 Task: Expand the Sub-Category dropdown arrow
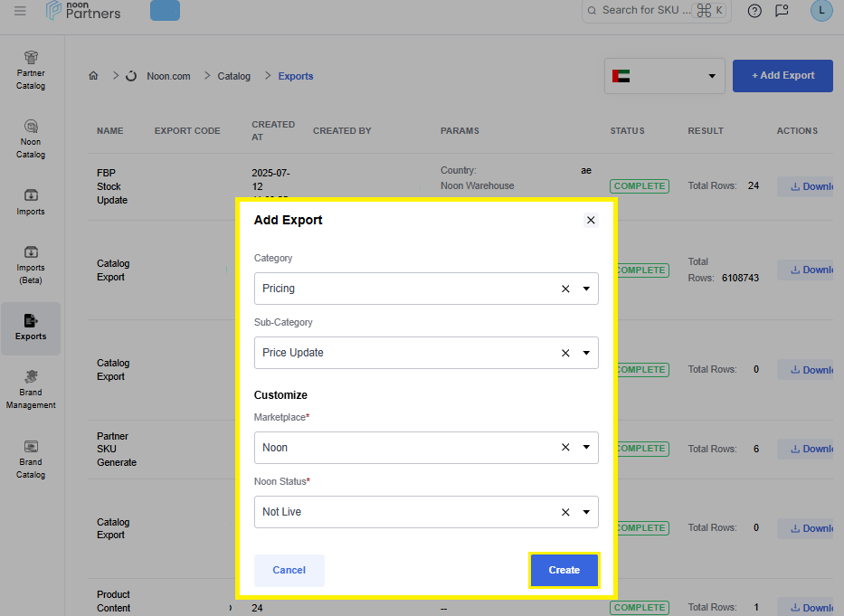tap(586, 353)
